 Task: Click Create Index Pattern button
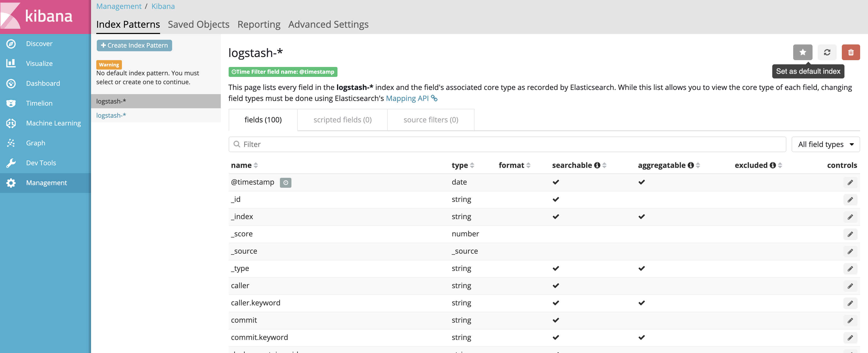click(x=134, y=45)
